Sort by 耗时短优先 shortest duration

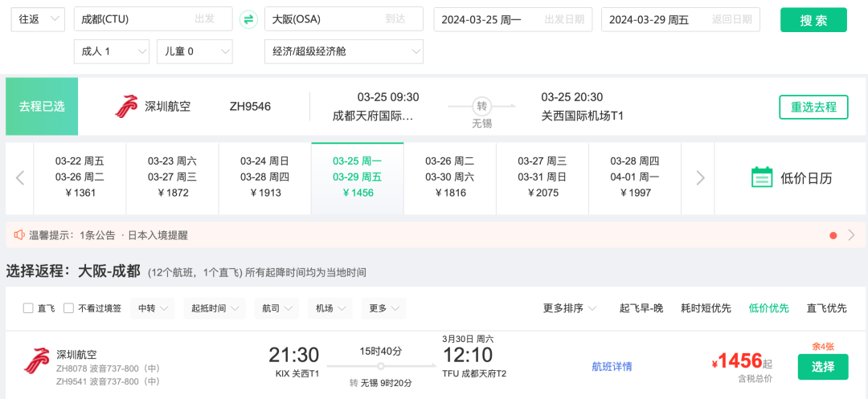point(706,308)
